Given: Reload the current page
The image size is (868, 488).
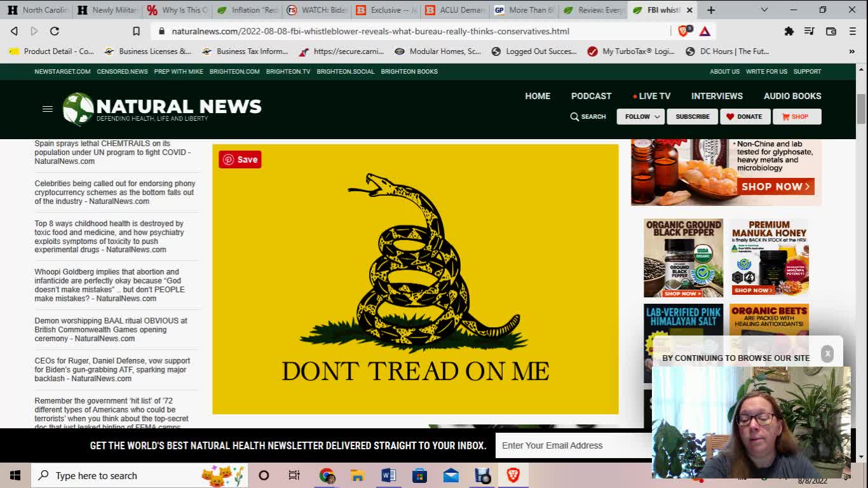Looking at the screenshot, I should point(55,31).
